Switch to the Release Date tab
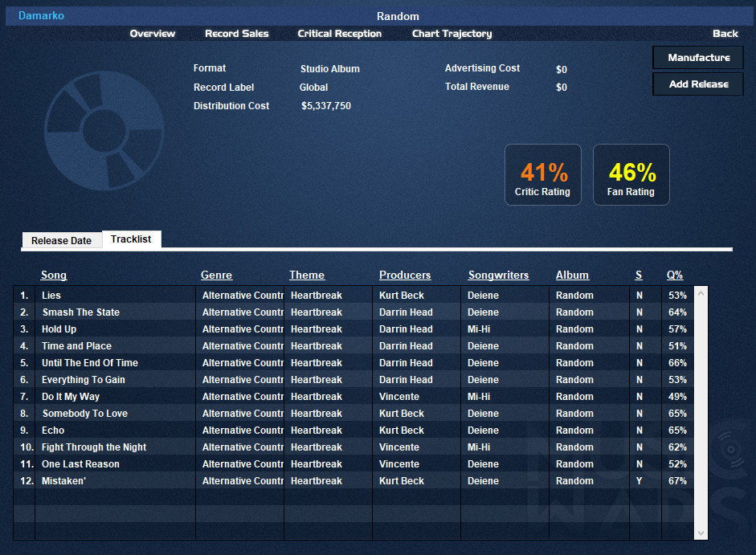Viewport: 756px width, 555px height. 61,239
